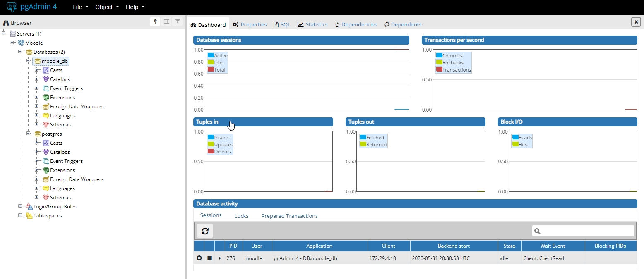Click the red Total legend swatch
This screenshot has width=644, height=279.
tap(211, 69)
